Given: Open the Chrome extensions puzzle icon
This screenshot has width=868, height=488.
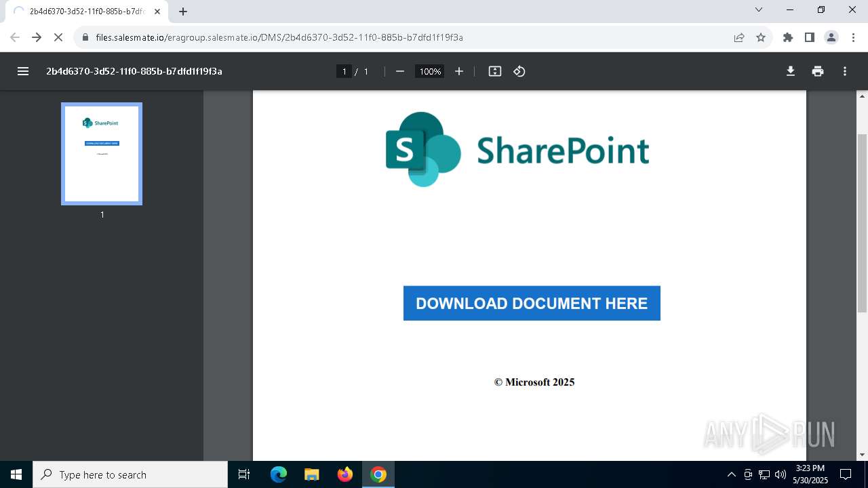Looking at the screenshot, I should click(x=788, y=37).
